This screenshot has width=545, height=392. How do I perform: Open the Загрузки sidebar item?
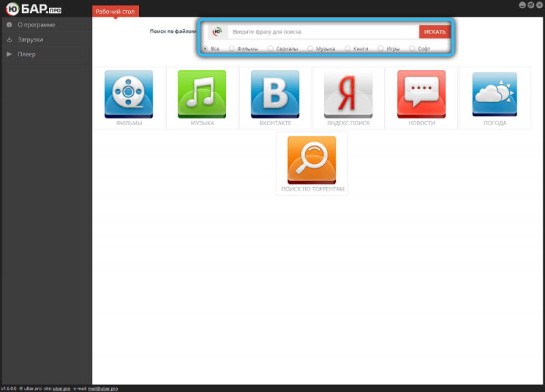[x=47, y=39]
